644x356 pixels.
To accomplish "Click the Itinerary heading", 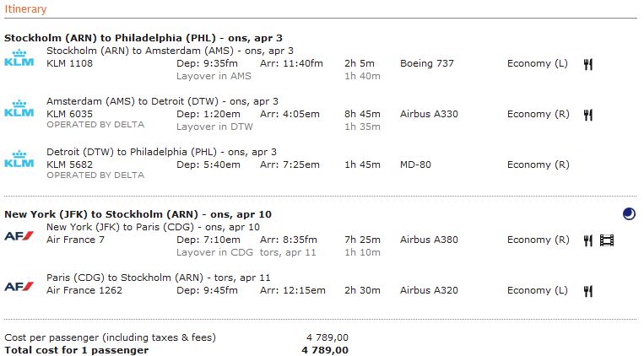I will pyautogui.click(x=25, y=9).
